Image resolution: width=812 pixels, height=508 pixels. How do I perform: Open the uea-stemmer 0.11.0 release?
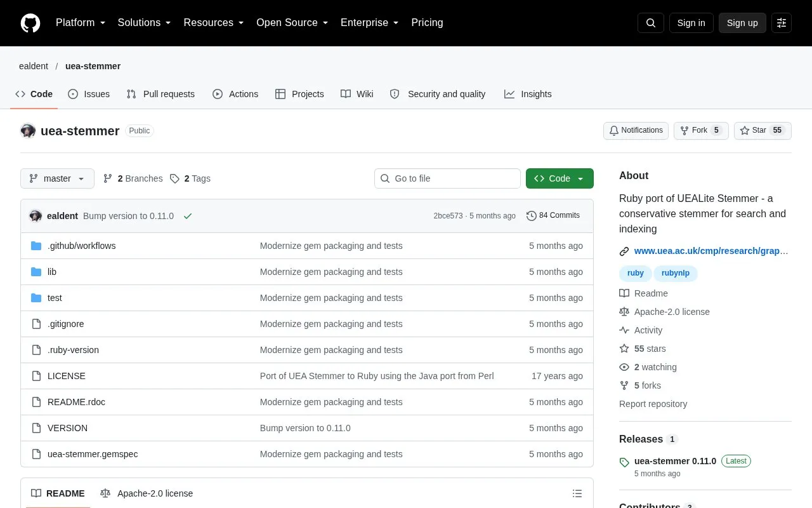pos(675,461)
